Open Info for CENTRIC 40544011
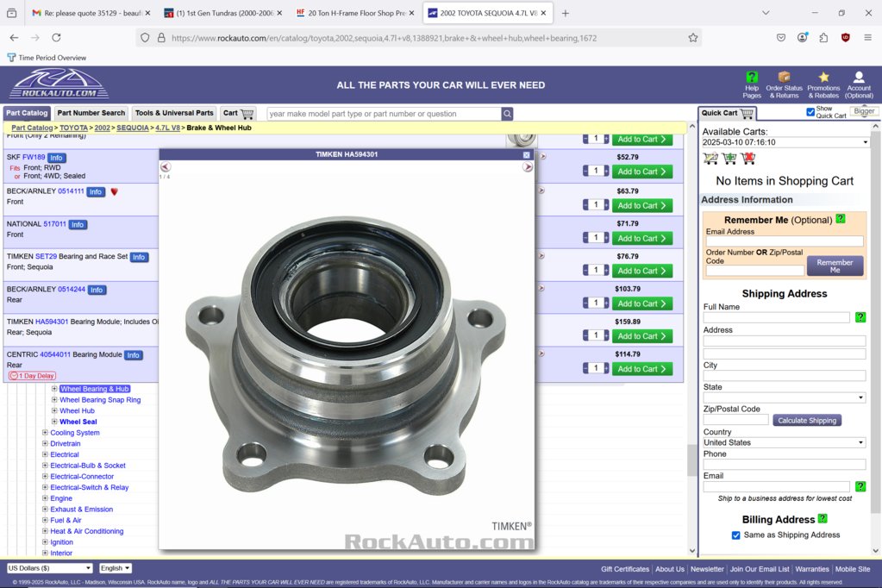882x588 pixels. point(134,355)
